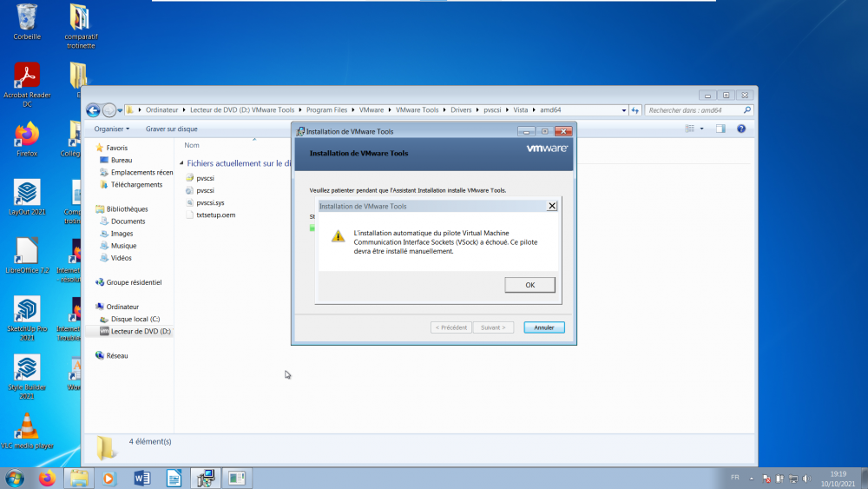Viewport: 868px width, 489px height.
Task: Launch the SketchUp Pro 2021 shortcut
Action: pos(27,318)
